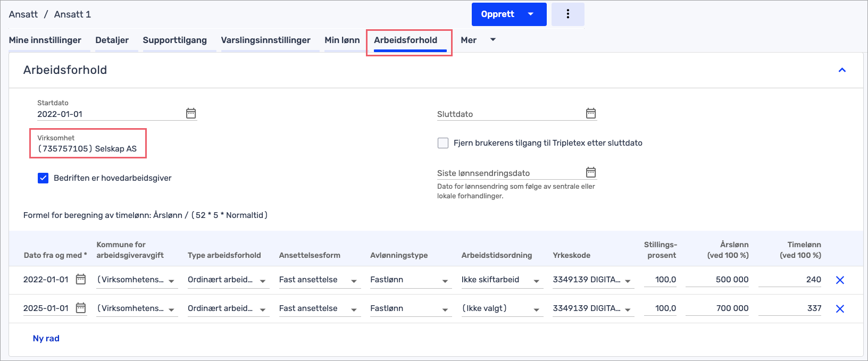Delete the 2025-01-01 employment row
Screen dimensions: 868x361
pos(840,309)
